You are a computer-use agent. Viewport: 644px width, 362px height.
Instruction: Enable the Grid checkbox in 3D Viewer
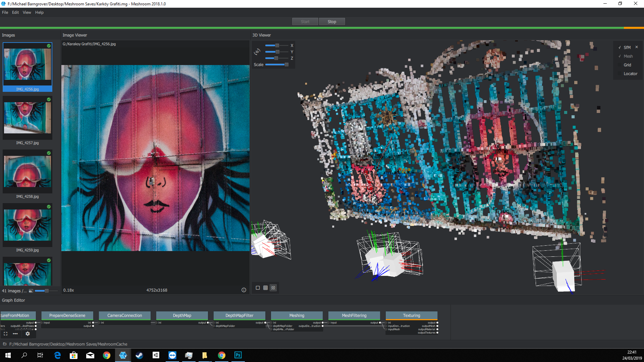coord(620,65)
